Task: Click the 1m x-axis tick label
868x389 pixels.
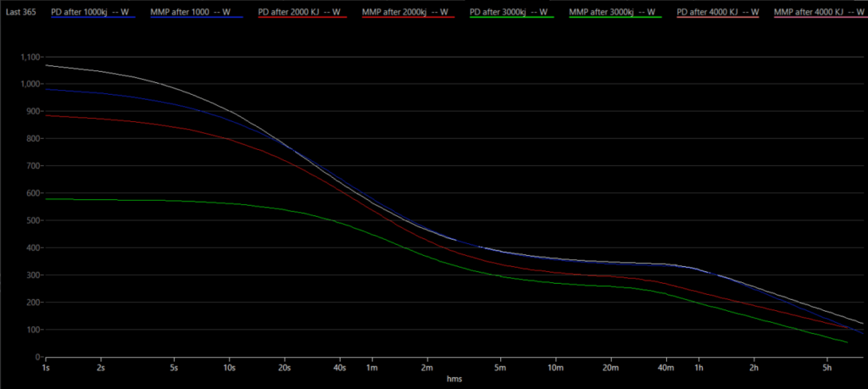Action: click(x=371, y=368)
